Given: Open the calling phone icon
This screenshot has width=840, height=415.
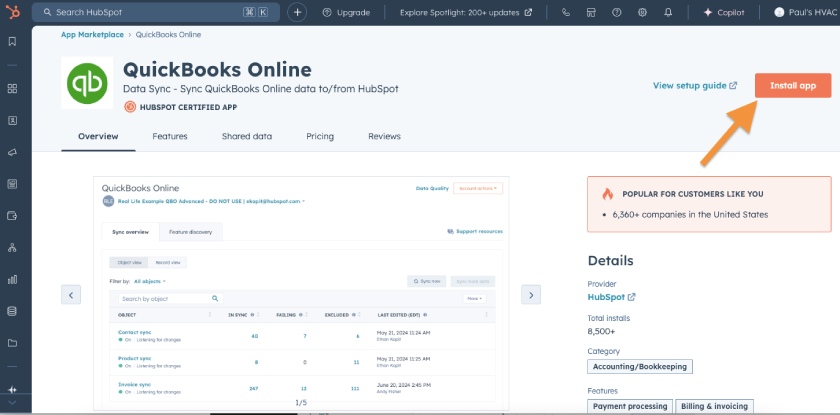Looking at the screenshot, I should pyautogui.click(x=566, y=12).
